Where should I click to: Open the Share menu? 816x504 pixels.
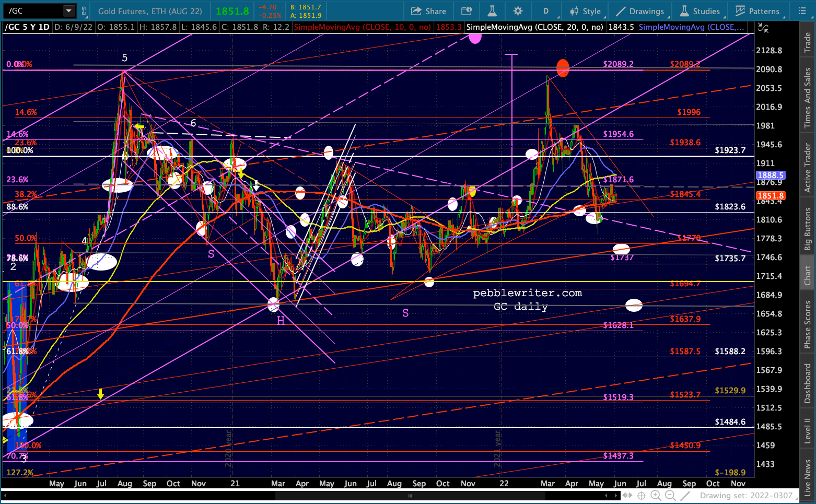428,11
